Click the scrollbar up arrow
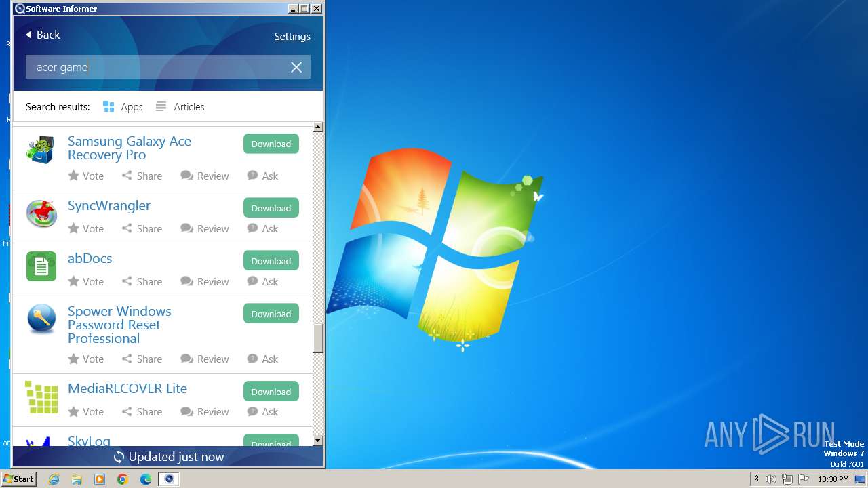868x488 pixels. (318, 127)
